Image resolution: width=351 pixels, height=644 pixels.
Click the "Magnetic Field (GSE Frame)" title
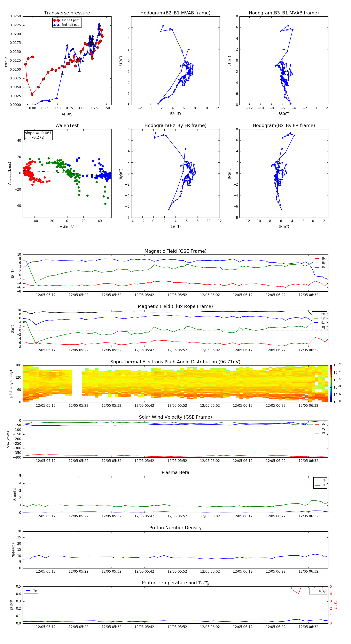click(175, 251)
